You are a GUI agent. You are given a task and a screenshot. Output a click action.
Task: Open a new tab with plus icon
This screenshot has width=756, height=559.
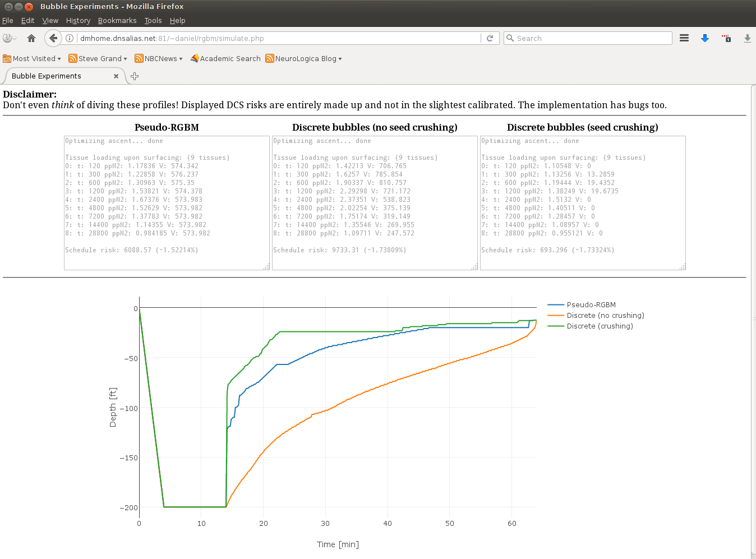(x=135, y=76)
